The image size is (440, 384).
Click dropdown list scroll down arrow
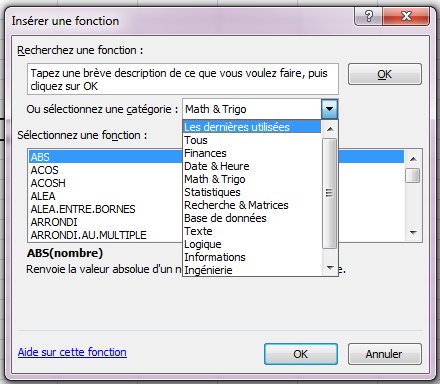point(330,267)
